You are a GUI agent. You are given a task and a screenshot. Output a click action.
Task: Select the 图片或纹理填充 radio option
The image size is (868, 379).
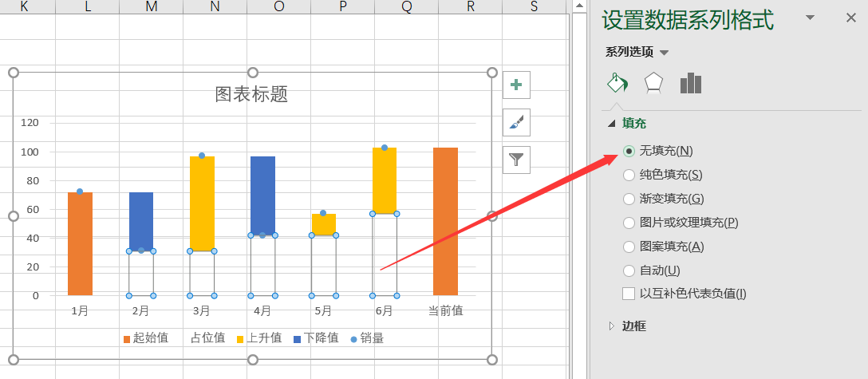[x=629, y=223]
